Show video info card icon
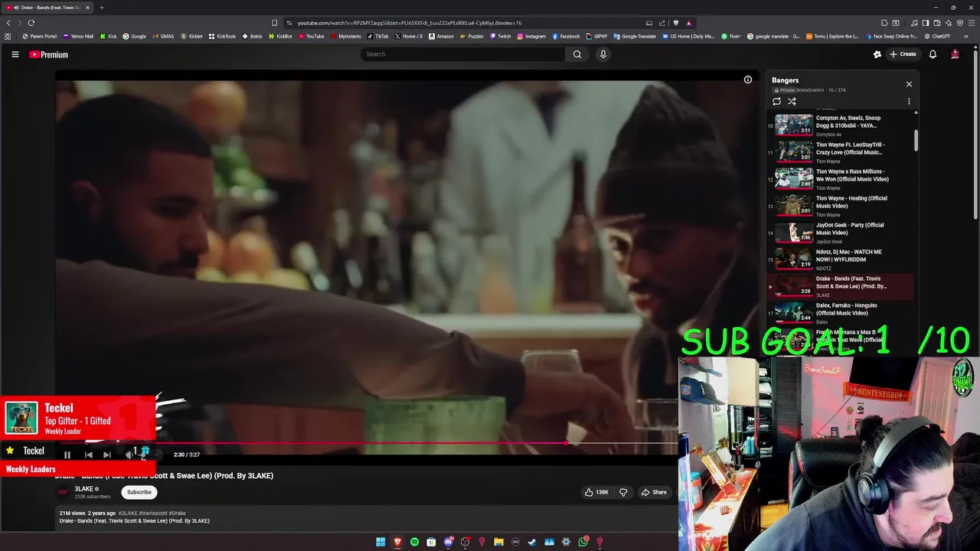This screenshot has width=980, height=551. tap(748, 80)
